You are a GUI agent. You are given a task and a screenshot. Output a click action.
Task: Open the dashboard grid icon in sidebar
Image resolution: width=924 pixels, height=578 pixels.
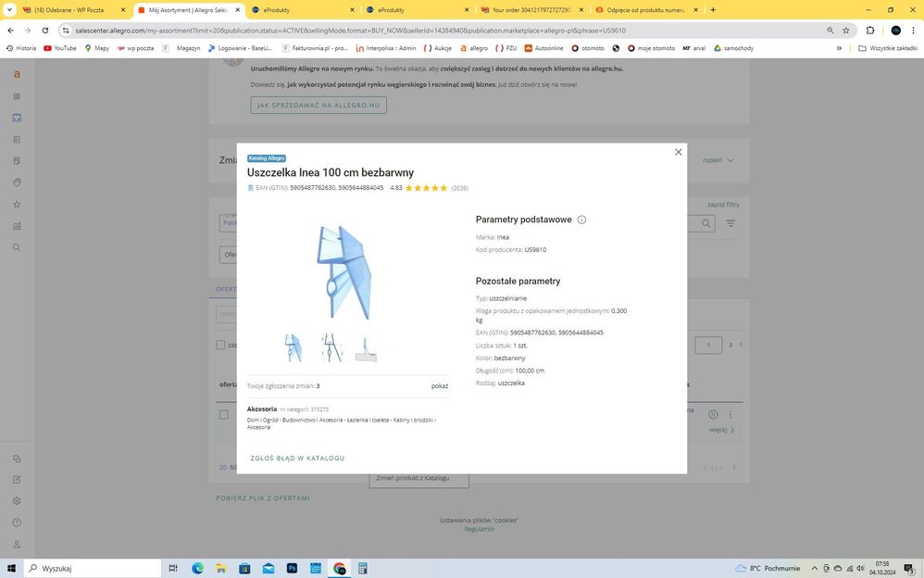[x=17, y=96]
